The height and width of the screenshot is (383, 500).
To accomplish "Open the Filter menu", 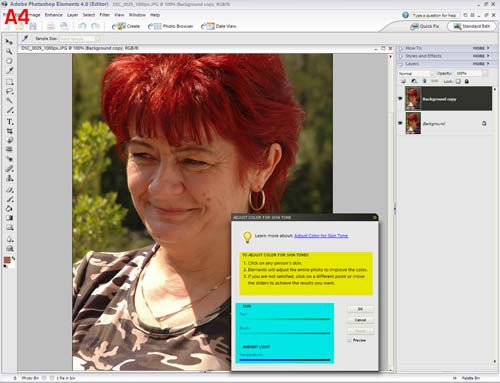I will click(104, 15).
